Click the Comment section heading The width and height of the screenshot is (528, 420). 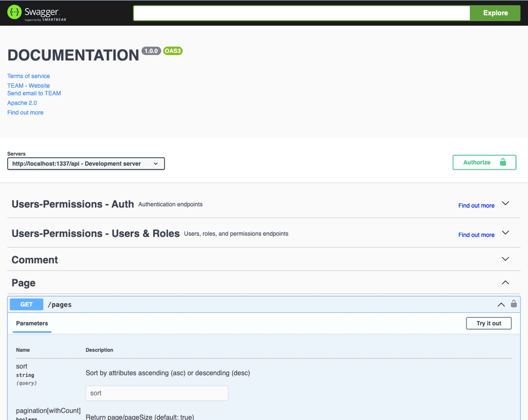35,260
